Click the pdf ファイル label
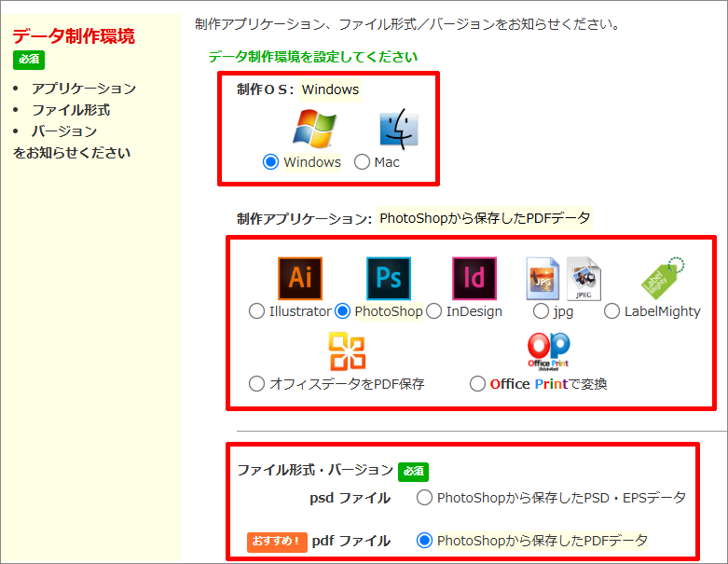The width and height of the screenshot is (728, 564). coord(351,541)
